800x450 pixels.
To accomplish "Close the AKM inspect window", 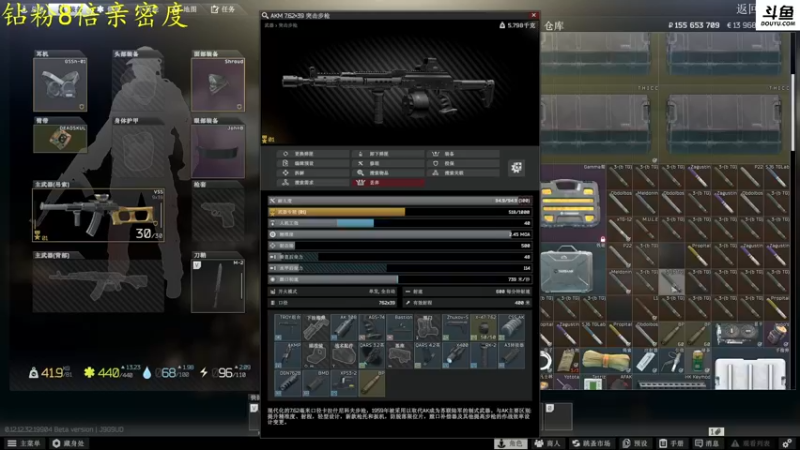I will 534,15.
